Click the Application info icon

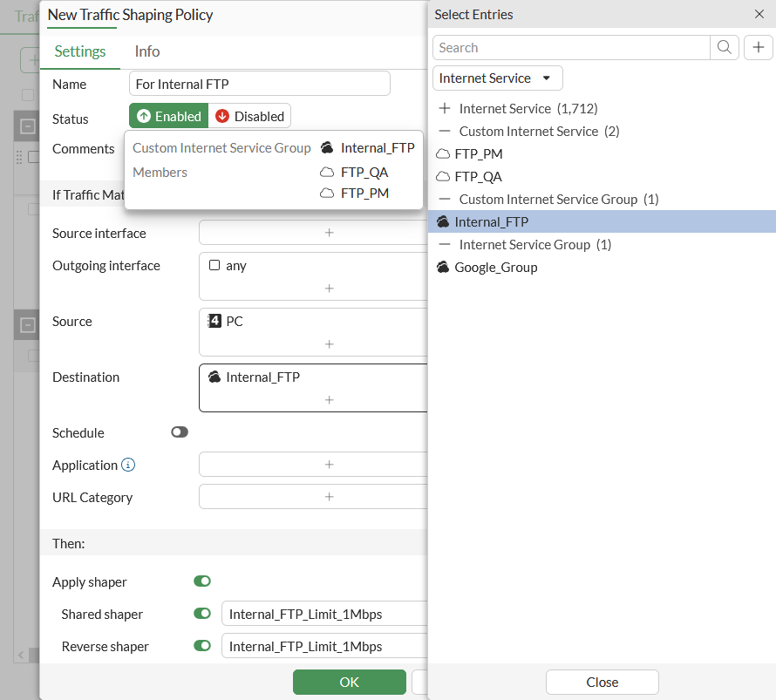(x=128, y=466)
